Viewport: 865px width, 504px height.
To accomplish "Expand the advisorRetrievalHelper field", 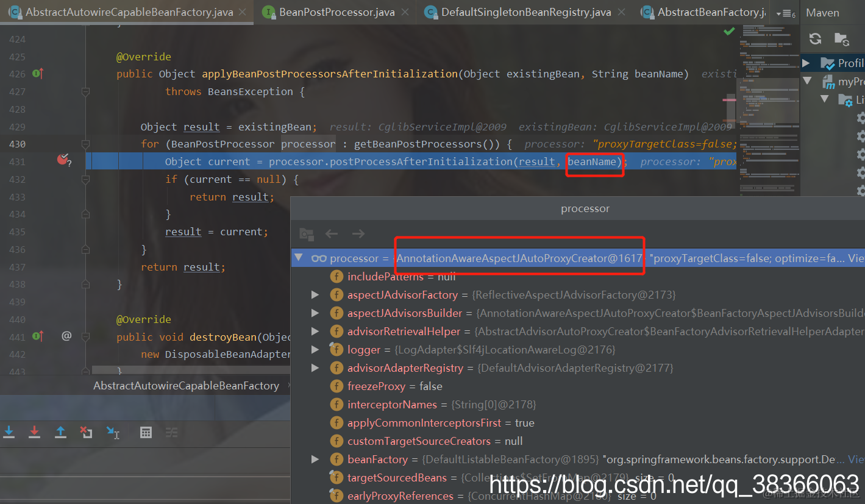I will click(315, 332).
